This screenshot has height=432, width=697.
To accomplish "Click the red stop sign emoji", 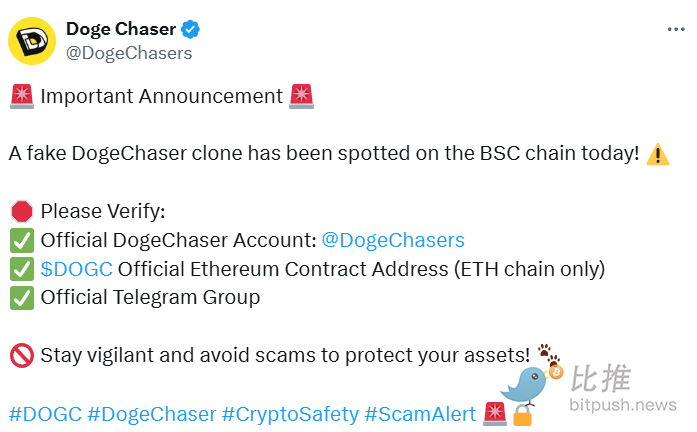I will point(21,211).
